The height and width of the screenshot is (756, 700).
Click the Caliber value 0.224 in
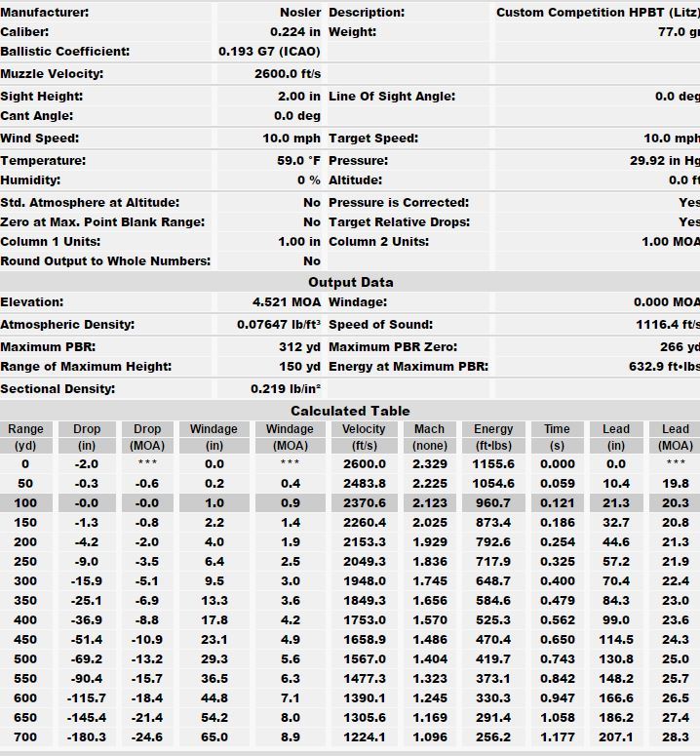pos(294,32)
